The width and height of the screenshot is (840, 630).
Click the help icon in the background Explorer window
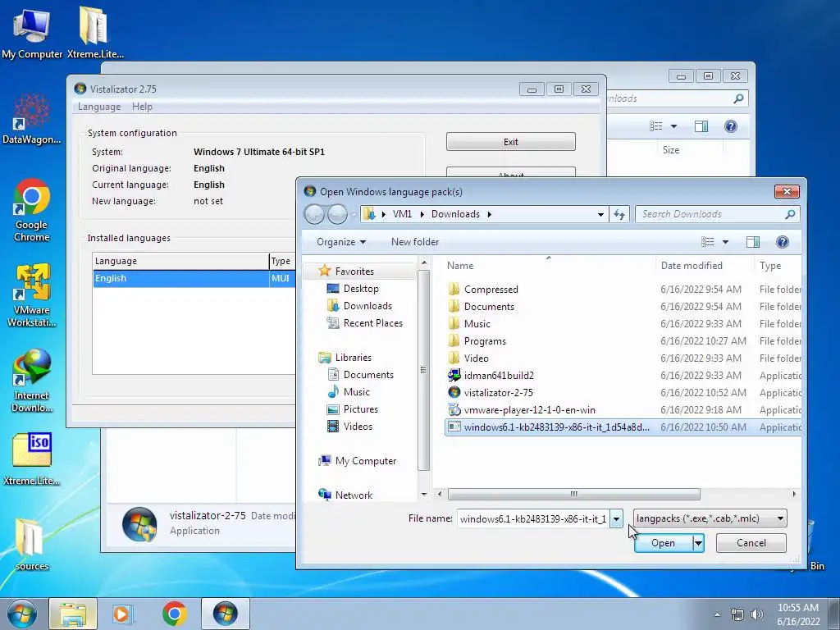click(x=731, y=126)
